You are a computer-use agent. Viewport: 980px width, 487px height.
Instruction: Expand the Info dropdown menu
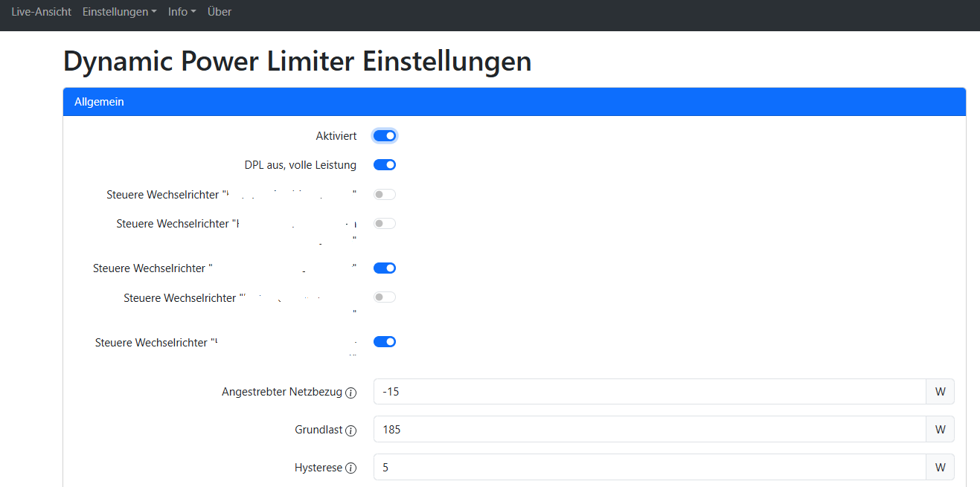pos(182,12)
